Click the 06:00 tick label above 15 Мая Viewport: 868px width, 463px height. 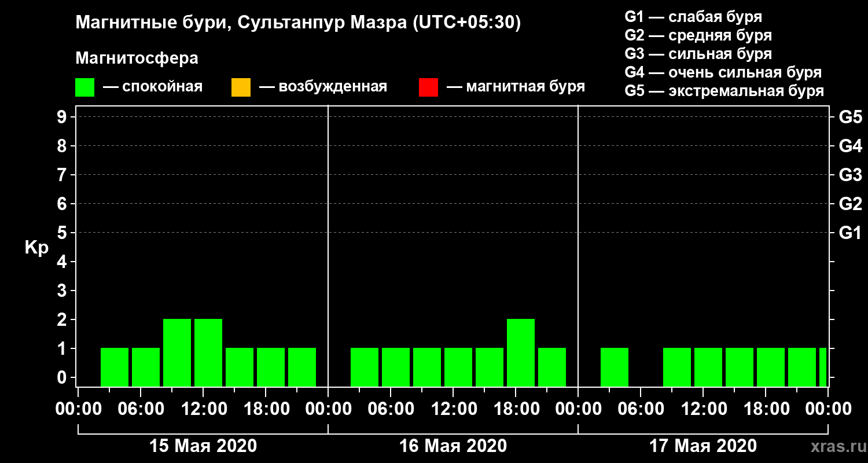coord(141,409)
